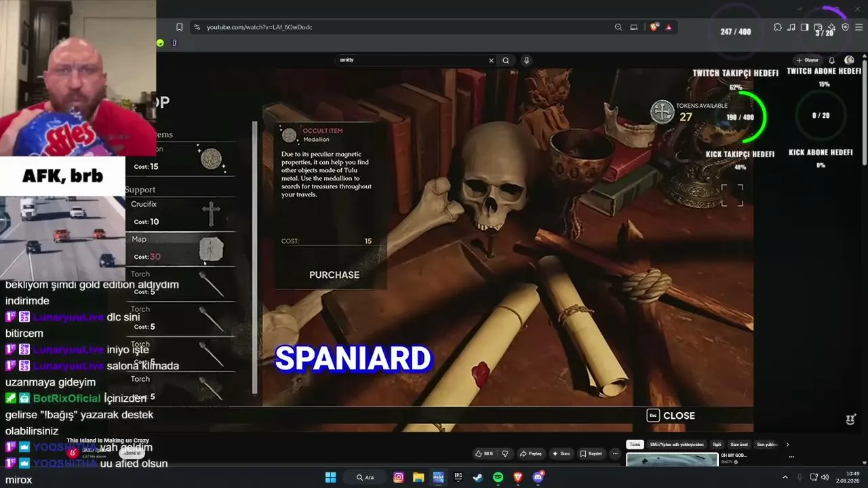The height and width of the screenshot is (488, 868).
Task: Purchase the Medallion item
Action: coord(334,274)
